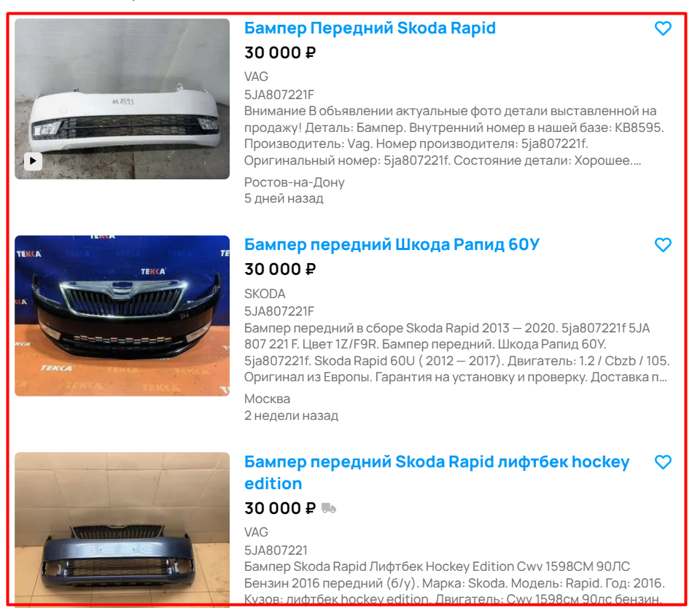Screen dimensions: 700x608
Task: Click the first listing's 30 000 ₽ price
Action: [280, 52]
